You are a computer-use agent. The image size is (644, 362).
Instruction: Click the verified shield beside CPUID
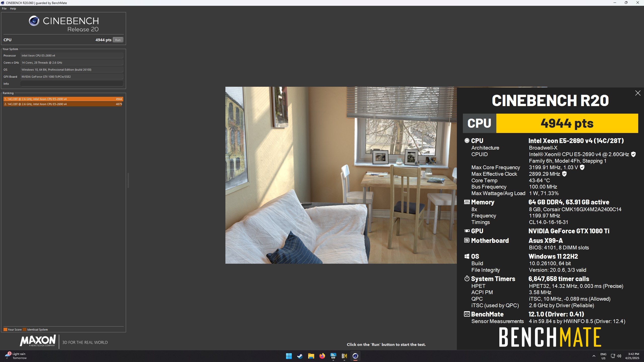[x=633, y=154]
